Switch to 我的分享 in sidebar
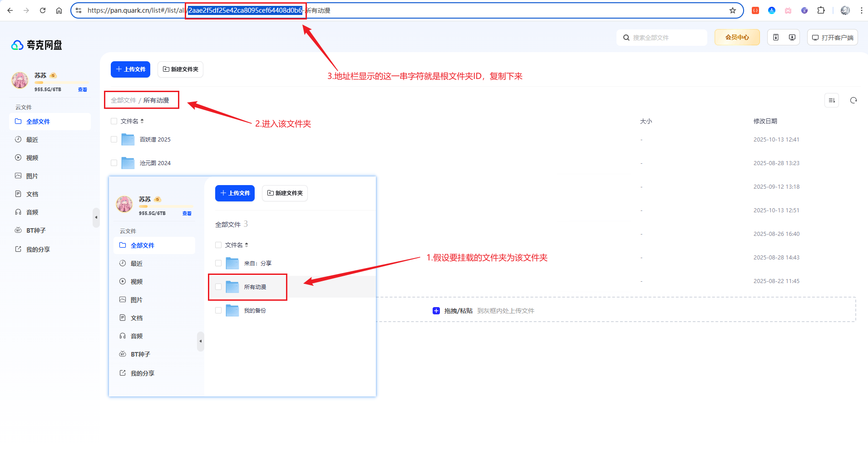868x450 pixels. tap(38, 249)
